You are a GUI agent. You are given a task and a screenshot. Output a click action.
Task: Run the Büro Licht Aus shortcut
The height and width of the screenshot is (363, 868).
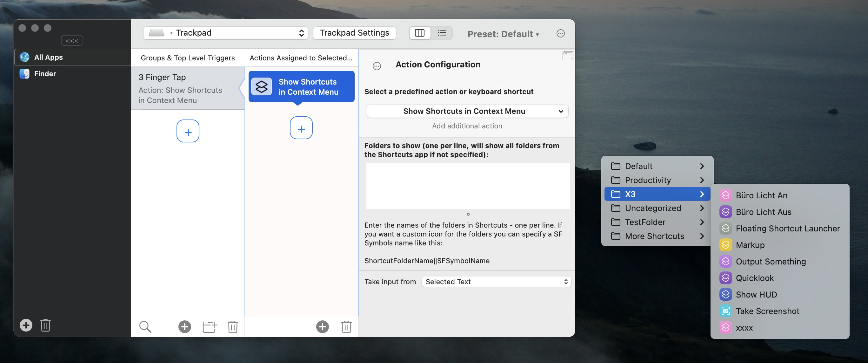click(780, 212)
